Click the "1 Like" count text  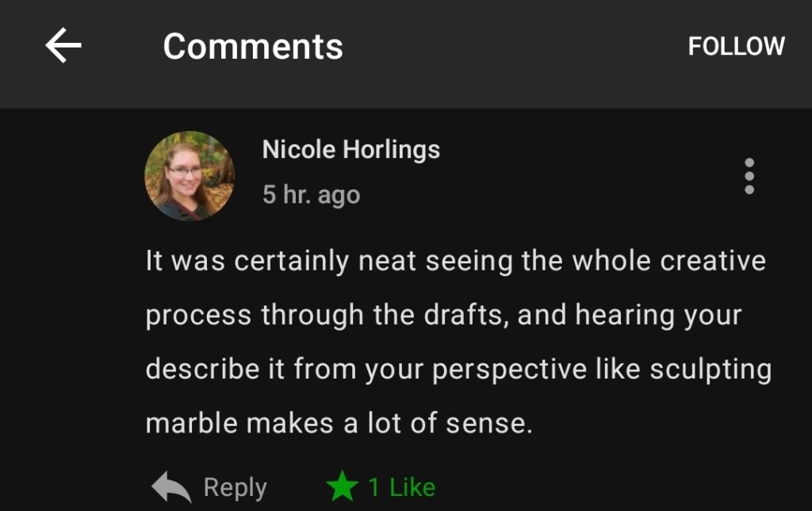pyautogui.click(x=401, y=487)
